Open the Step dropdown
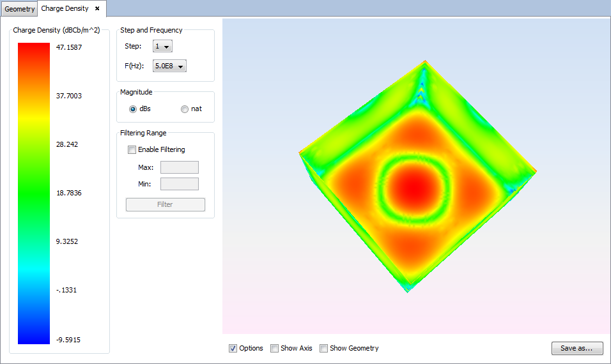This screenshot has height=364, width=611. pyautogui.click(x=162, y=46)
